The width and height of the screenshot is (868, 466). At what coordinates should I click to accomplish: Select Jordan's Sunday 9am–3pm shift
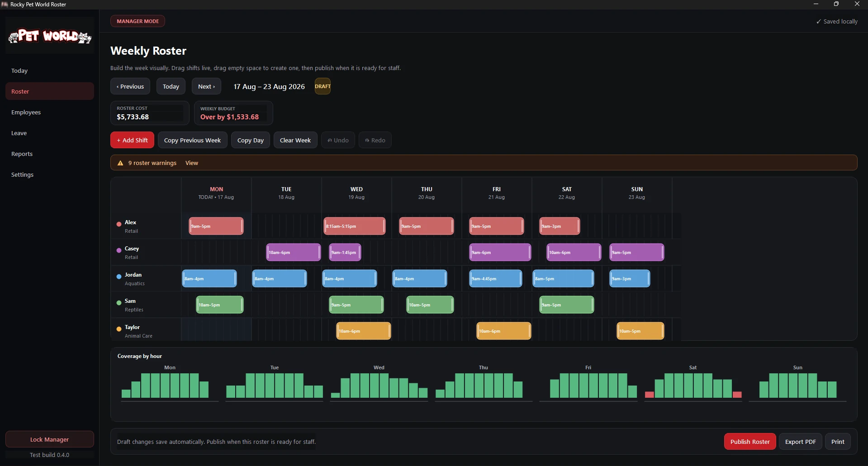click(x=630, y=278)
